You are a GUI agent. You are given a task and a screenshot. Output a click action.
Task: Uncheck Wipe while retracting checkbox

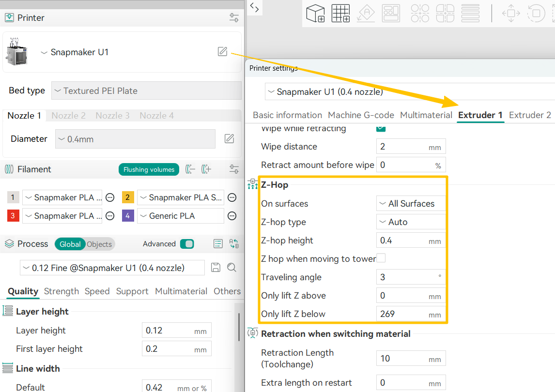point(381,128)
